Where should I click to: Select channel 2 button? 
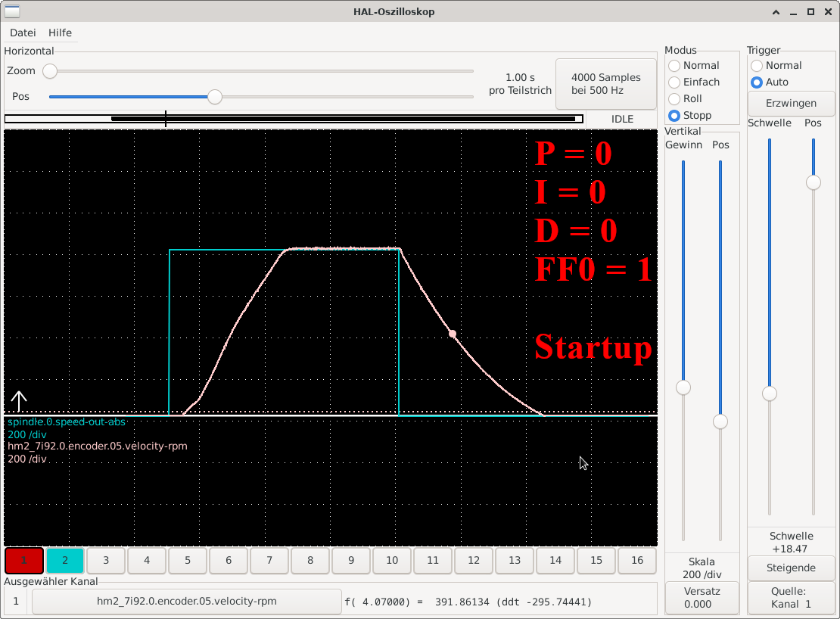[65, 560]
